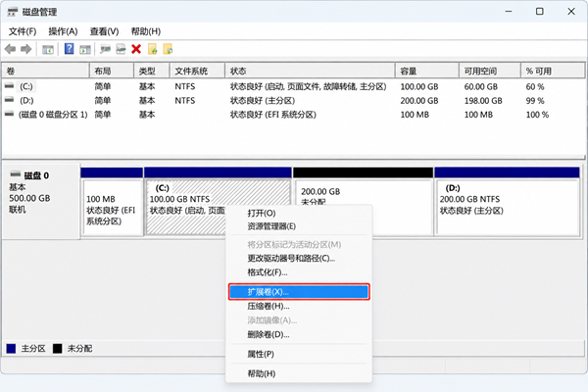Click the 198.00 GB free space cell

tap(483, 101)
